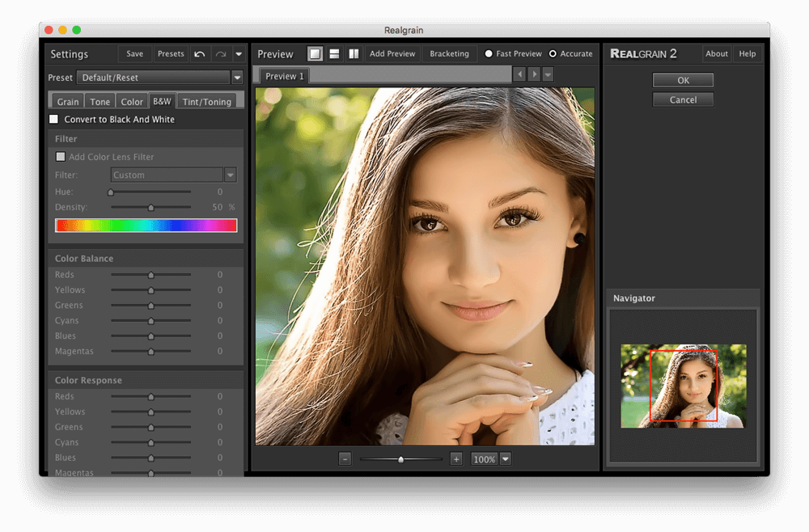Viewport: 809px width, 532px height.
Task: Click the Add Preview button
Action: 392,54
